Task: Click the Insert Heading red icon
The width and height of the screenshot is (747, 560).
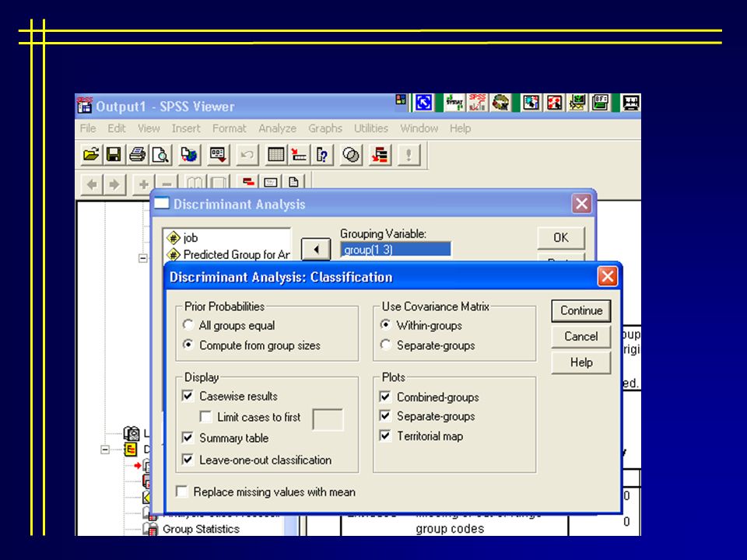Action: point(247,182)
